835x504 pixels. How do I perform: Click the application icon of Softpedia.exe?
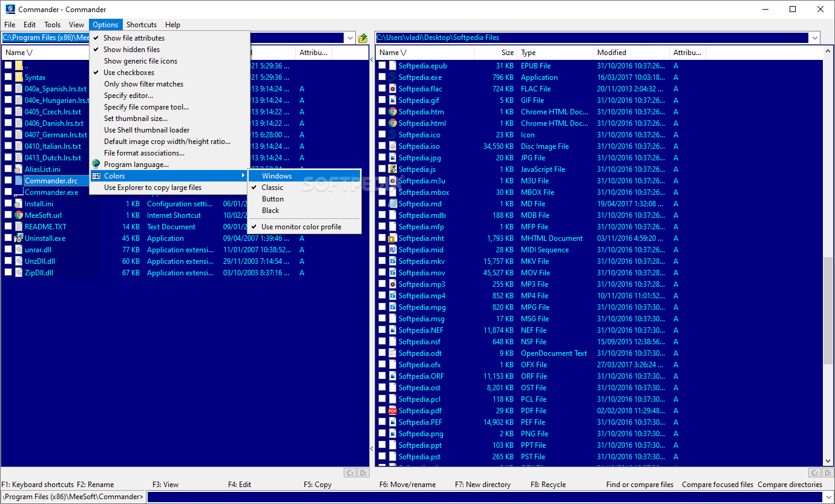tap(393, 77)
